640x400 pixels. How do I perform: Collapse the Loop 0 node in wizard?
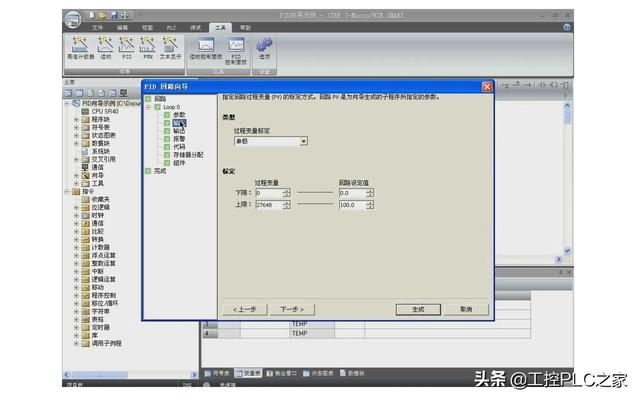pos(148,107)
